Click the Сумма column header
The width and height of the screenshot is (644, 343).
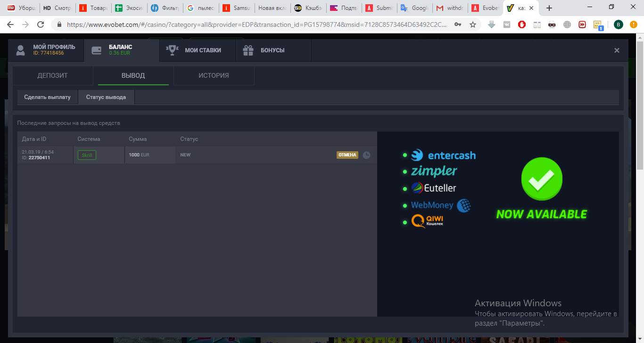[138, 139]
